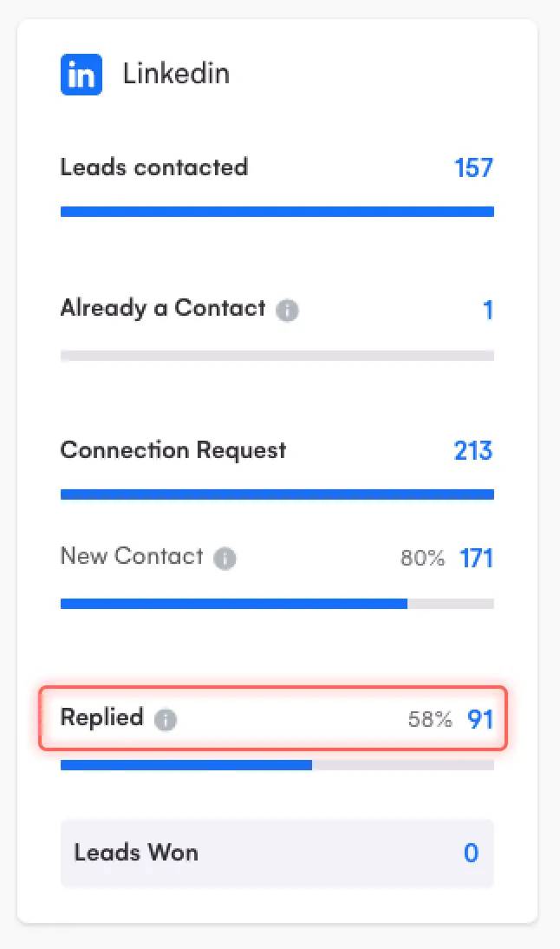Viewport: 560px width, 949px height.
Task: Click the Connection Request count 213
Action: 472,450
